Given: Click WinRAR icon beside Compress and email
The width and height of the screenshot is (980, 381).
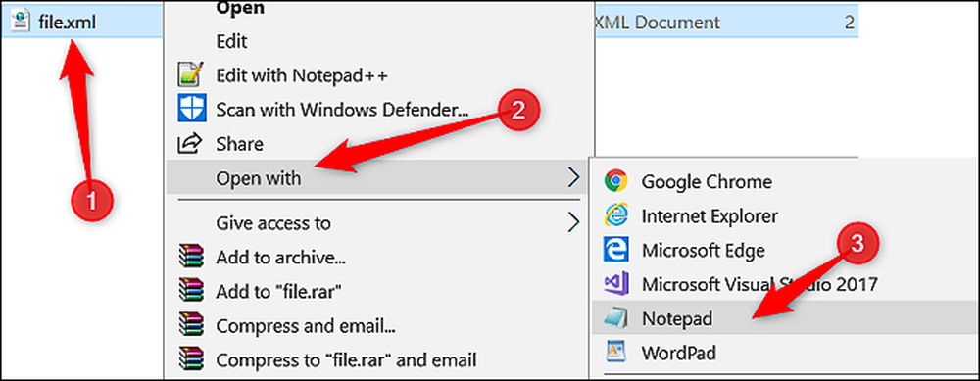Looking at the screenshot, I should pyautogui.click(x=190, y=325).
